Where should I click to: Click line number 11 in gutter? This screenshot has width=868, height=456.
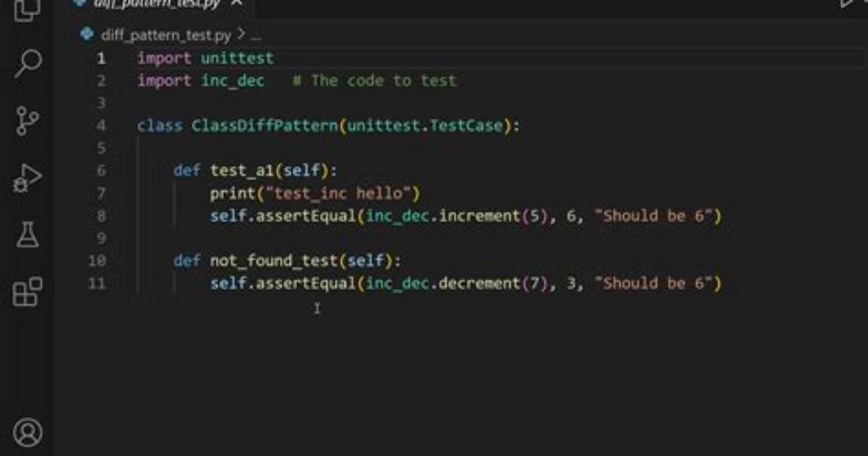pos(97,284)
